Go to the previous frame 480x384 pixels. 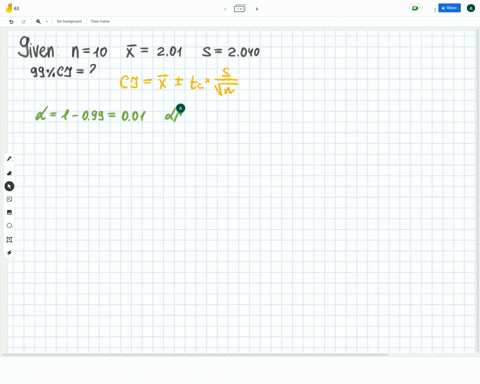click(225, 9)
